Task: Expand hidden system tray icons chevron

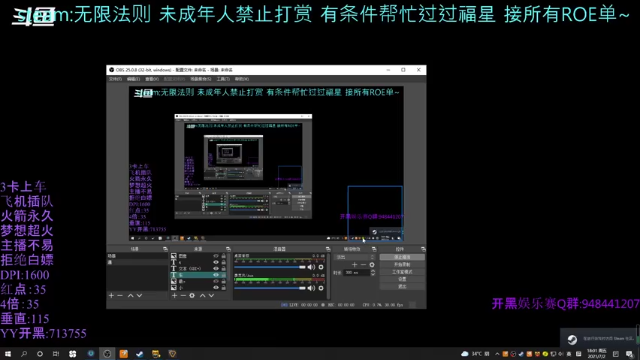Action: [497, 354]
